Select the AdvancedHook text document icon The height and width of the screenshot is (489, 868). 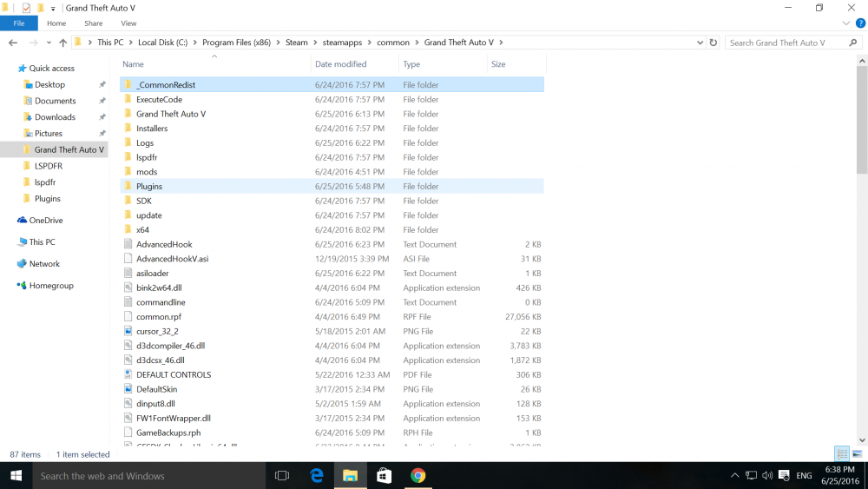128,244
